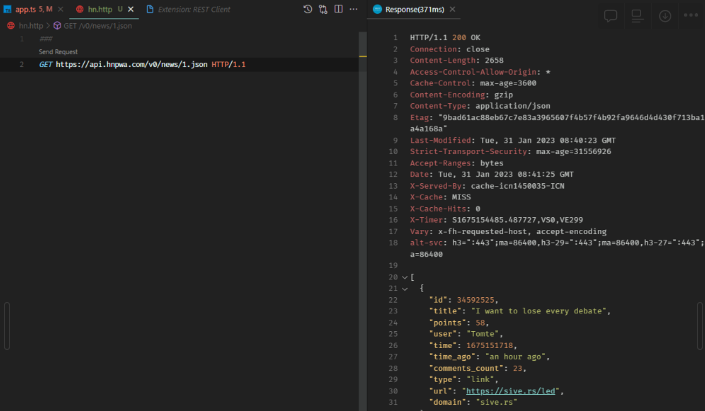Click the "domain": "sive.rs" JSON line
This screenshot has width=705, height=411.
(x=473, y=402)
